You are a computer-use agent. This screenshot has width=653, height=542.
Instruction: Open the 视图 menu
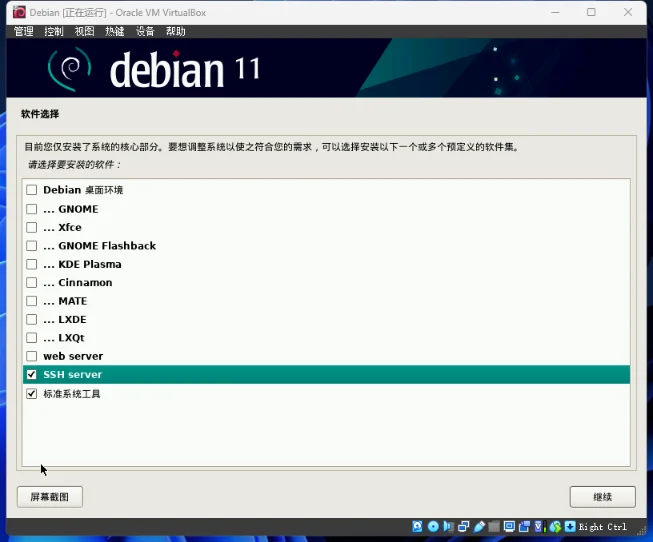click(84, 31)
